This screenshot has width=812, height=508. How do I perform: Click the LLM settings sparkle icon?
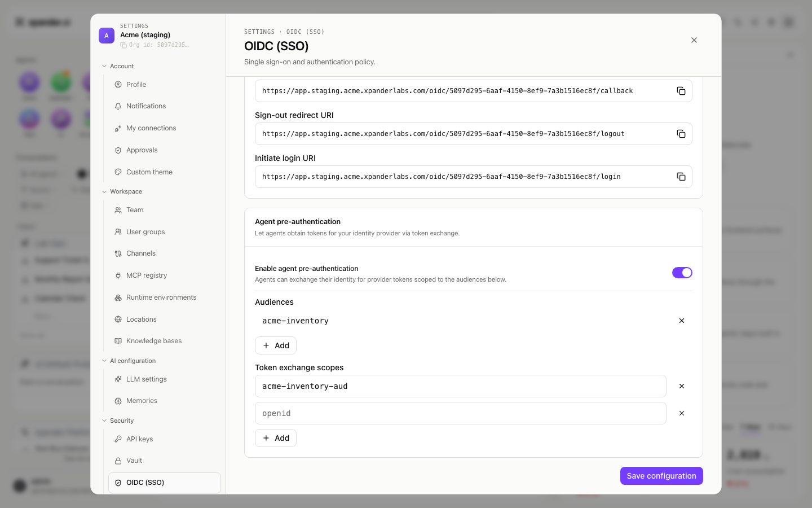point(118,379)
